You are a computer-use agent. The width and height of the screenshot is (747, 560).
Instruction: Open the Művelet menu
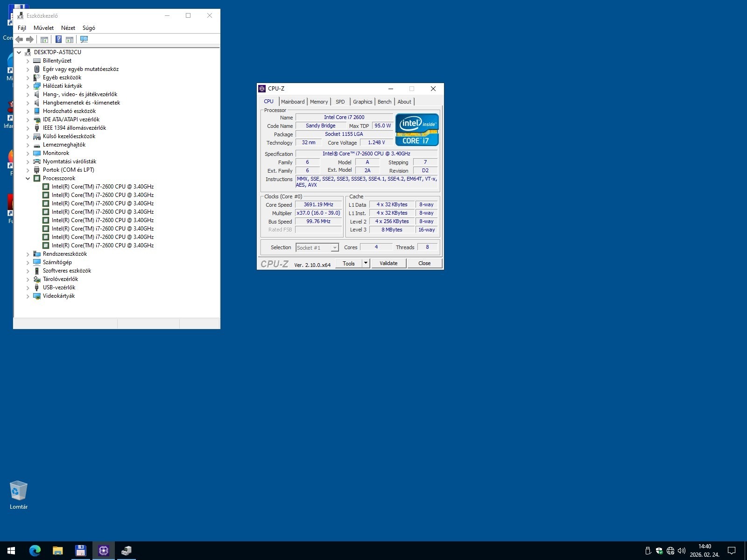coord(43,28)
